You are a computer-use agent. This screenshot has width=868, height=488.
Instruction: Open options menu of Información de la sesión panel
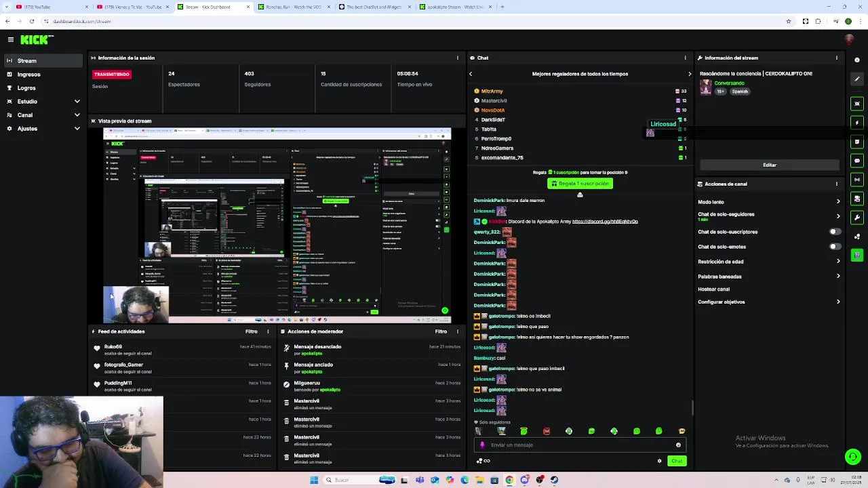[458, 58]
